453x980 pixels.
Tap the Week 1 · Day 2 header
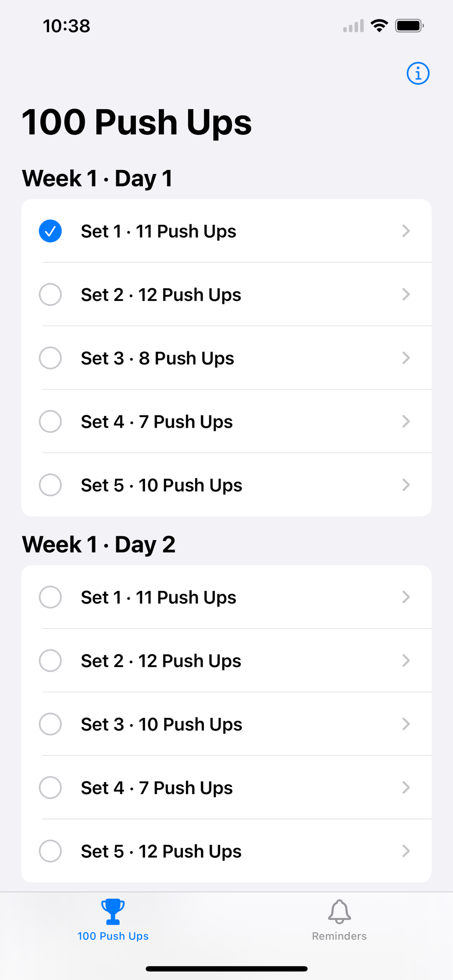pyautogui.click(x=99, y=544)
